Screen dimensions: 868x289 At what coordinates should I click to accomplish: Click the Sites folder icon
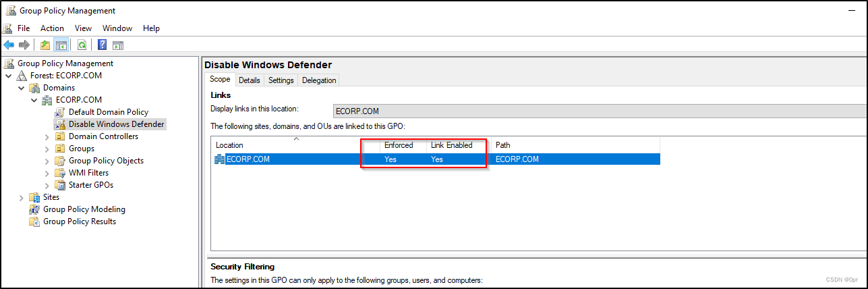35,197
